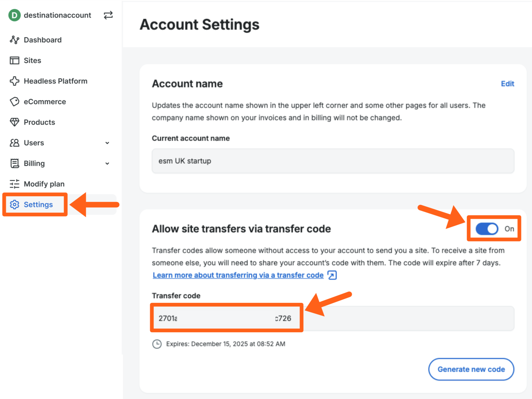
Task: Click the Settings gear icon
Action: coord(14,205)
